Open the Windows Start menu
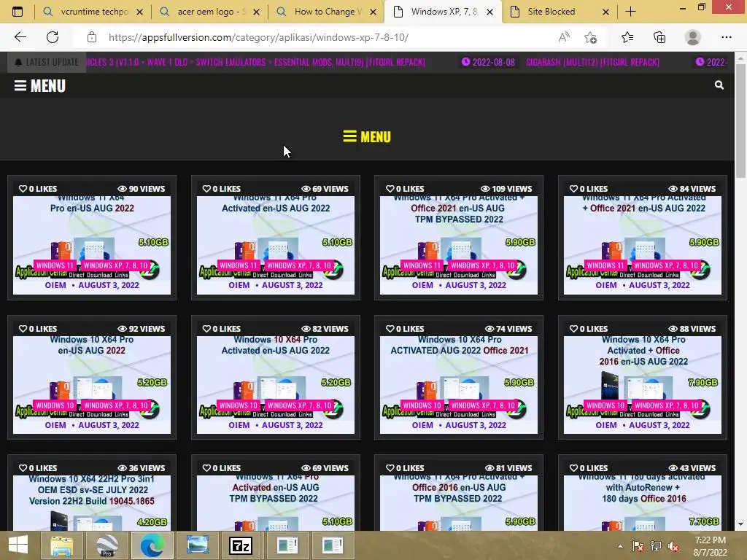747x560 pixels. tap(18, 545)
